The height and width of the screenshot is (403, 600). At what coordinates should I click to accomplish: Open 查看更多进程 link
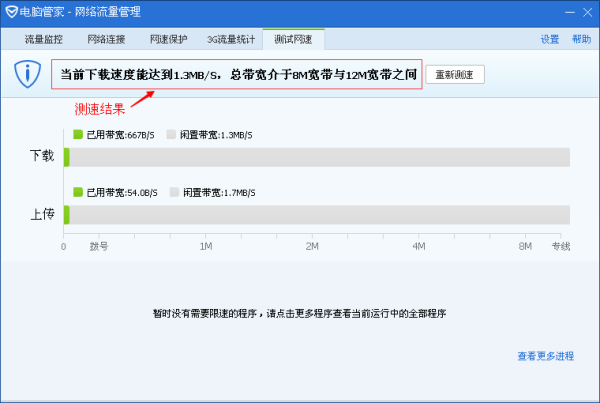point(546,356)
